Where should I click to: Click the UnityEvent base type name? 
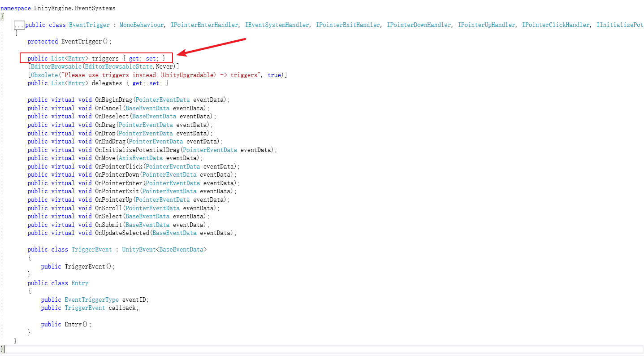tap(139, 250)
